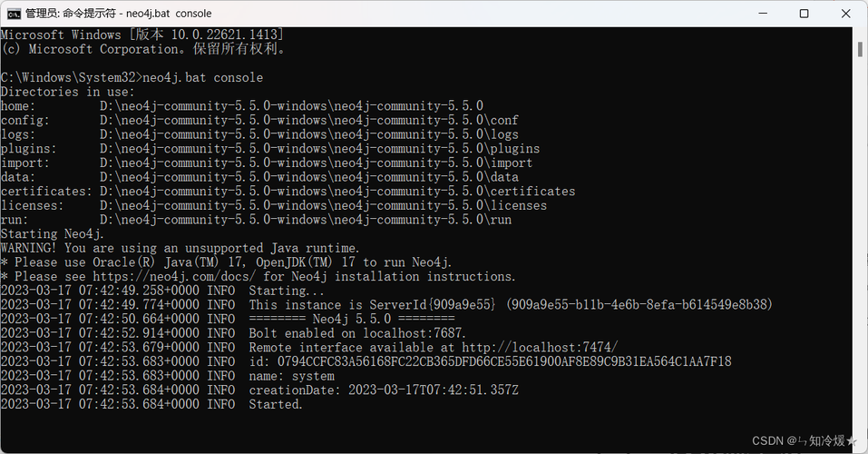Close the neo4j.bat console window
868x454 pixels.
pyautogui.click(x=845, y=14)
